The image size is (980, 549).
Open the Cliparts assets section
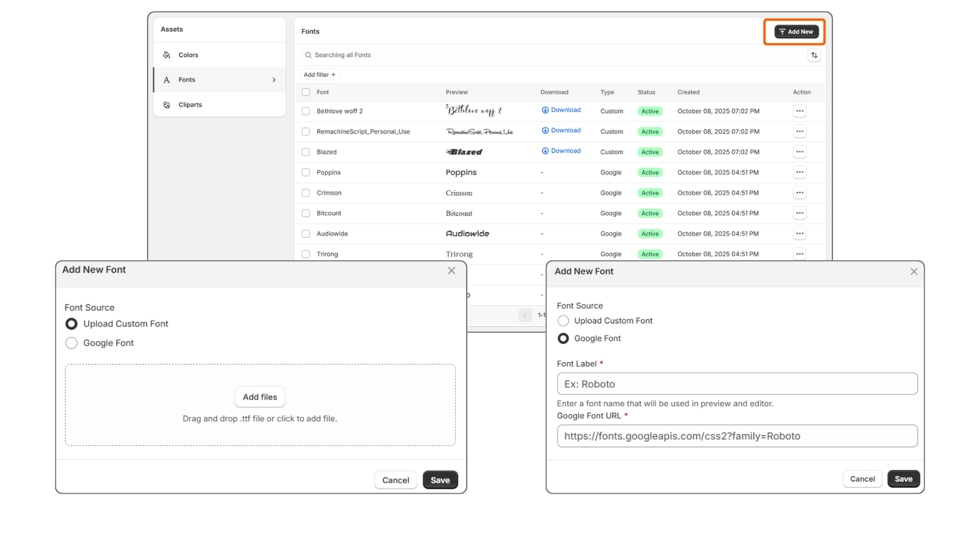(x=190, y=105)
